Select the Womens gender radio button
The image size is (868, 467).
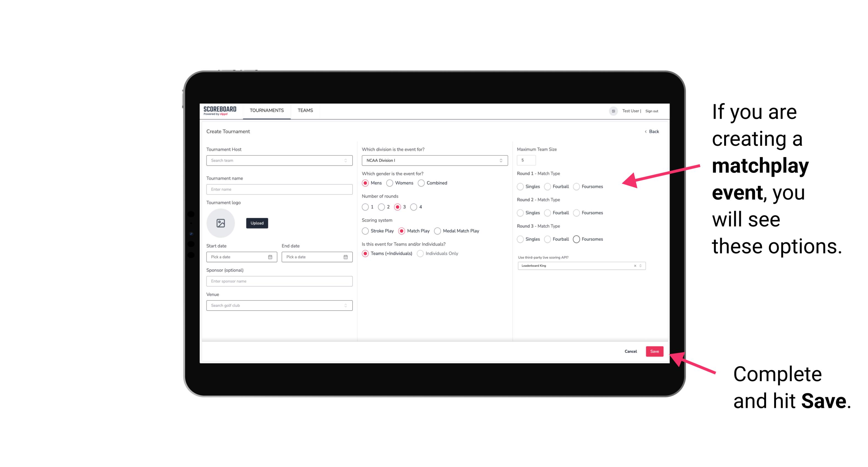coord(391,183)
